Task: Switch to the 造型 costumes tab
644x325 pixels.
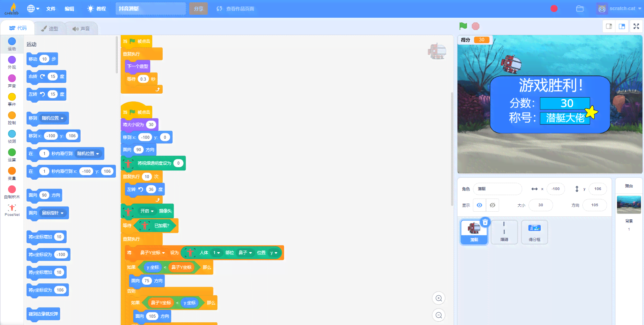Action: pyautogui.click(x=50, y=29)
